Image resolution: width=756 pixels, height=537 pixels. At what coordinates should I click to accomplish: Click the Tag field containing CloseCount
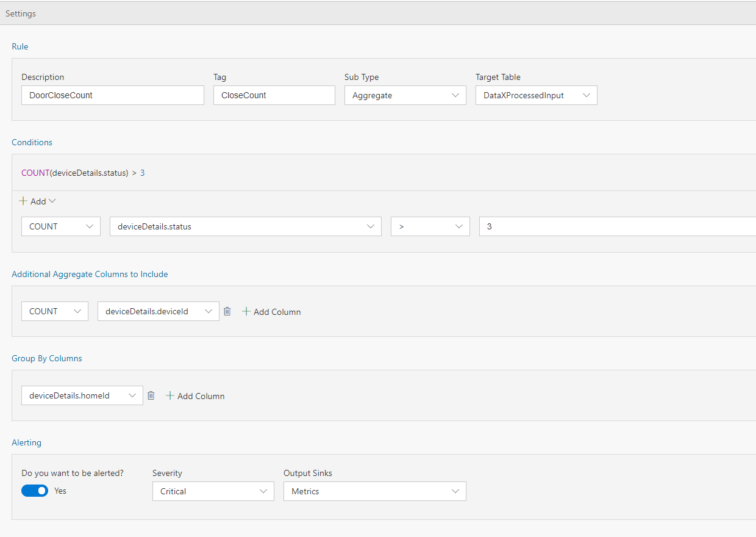coord(274,95)
